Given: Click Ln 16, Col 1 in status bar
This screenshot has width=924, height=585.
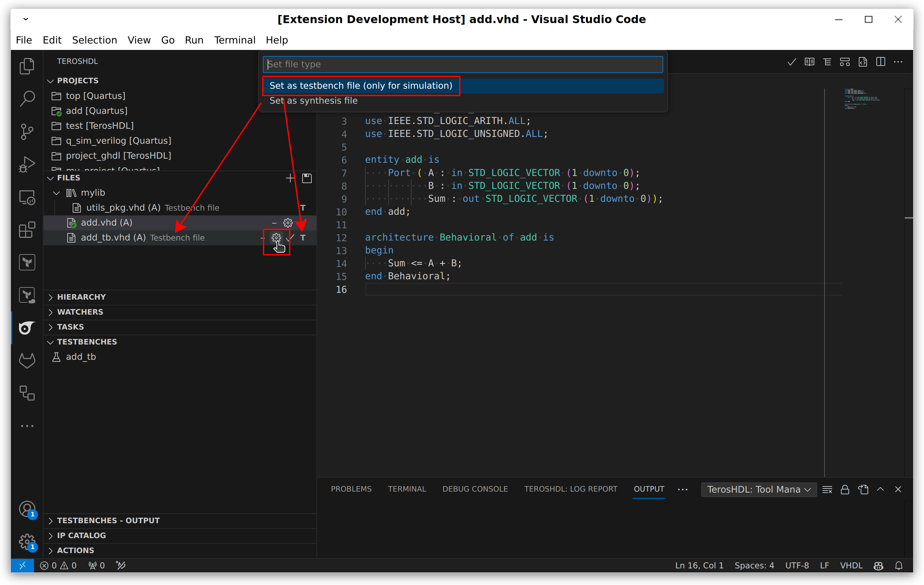Looking at the screenshot, I should (699, 565).
